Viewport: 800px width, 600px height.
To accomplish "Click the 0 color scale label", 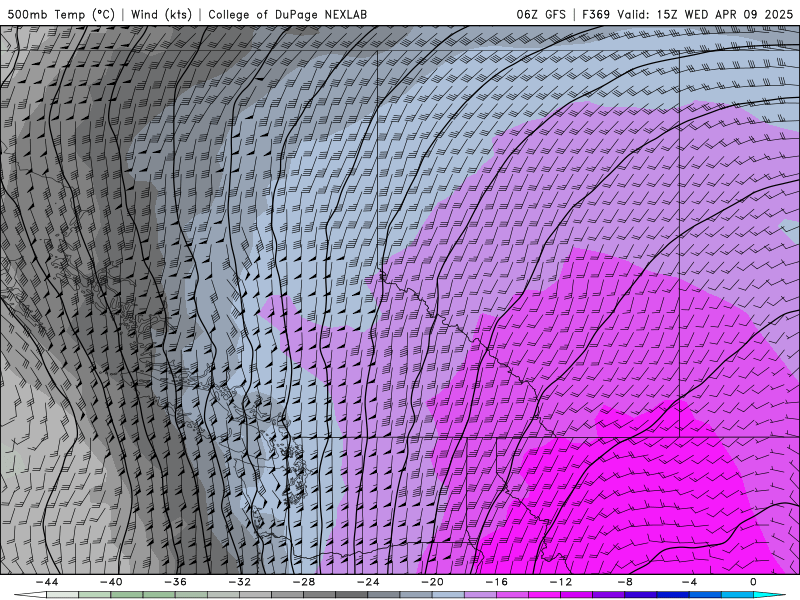I will click(754, 582).
